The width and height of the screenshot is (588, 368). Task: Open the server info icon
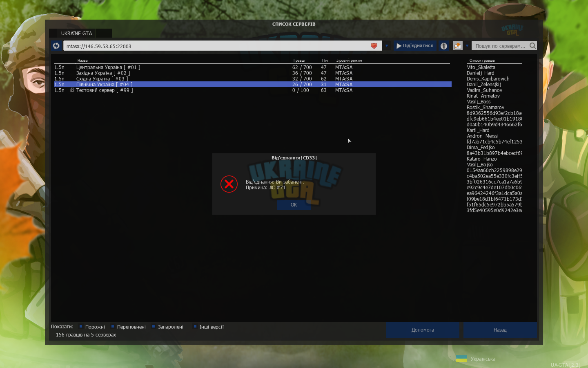pyautogui.click(x=444, y=46)
